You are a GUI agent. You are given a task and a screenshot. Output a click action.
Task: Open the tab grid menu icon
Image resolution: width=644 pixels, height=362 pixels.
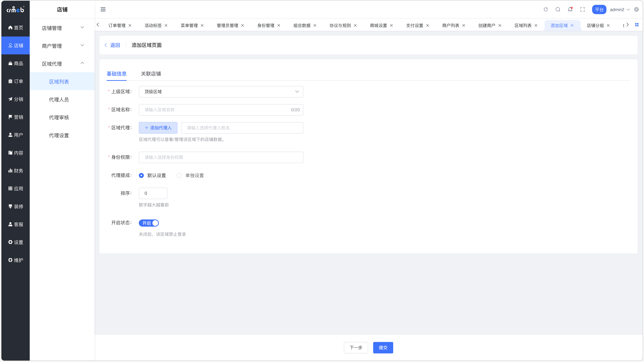point(637,25)
